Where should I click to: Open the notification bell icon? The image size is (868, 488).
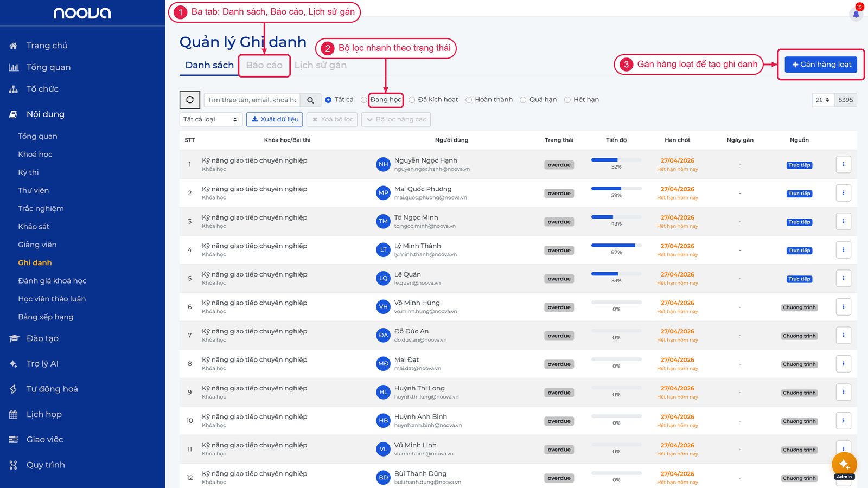[x=856, y=14]
